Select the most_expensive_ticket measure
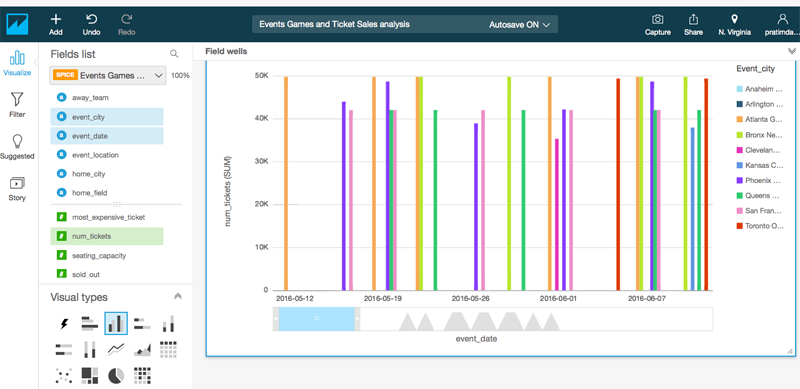 click(107, 217)
